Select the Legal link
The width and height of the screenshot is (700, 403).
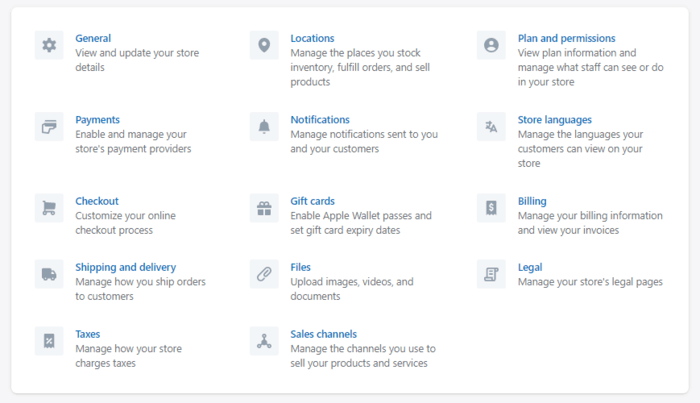(530, 267)
